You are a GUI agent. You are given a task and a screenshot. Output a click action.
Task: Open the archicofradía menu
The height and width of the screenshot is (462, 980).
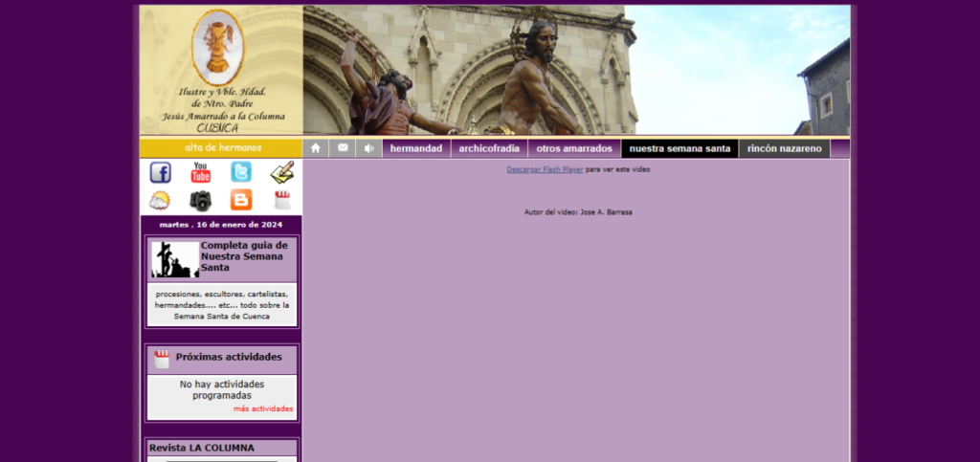488,148
